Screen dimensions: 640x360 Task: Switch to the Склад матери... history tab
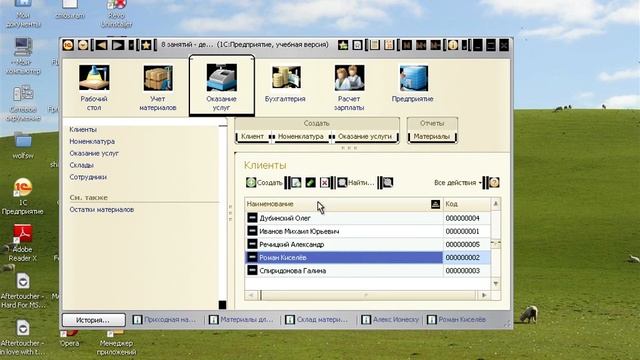coord(317,320)
